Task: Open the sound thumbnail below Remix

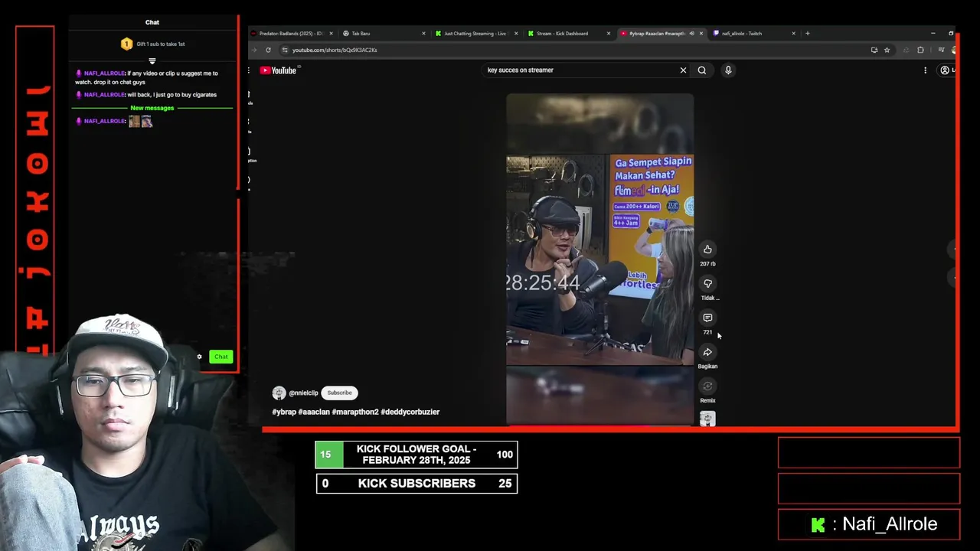Action: (x=707, y=419)
